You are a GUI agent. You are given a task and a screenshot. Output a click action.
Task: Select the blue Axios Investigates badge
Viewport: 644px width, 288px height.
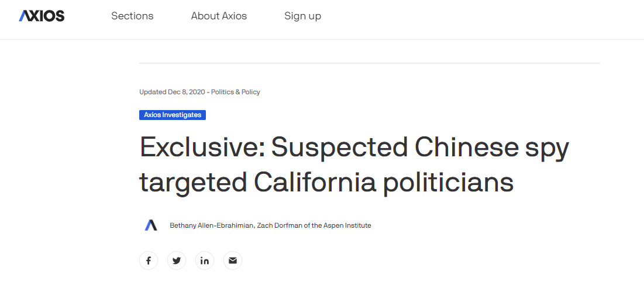point(173,115)
